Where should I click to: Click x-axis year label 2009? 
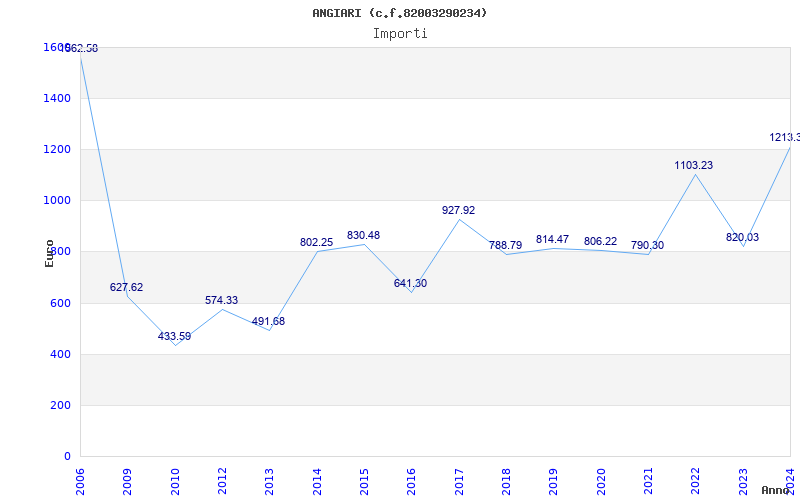[128, 482]
